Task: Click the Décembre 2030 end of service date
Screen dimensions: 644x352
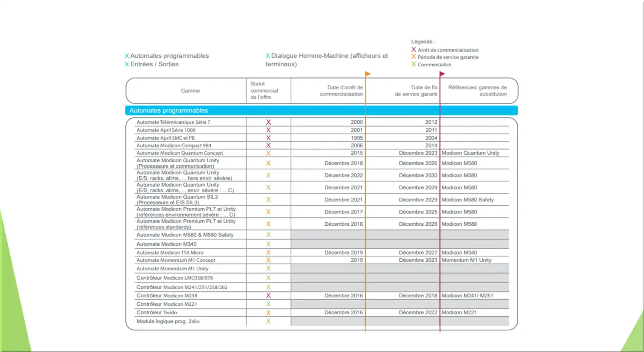Action: pyautogui.click(x=418, y=175)
